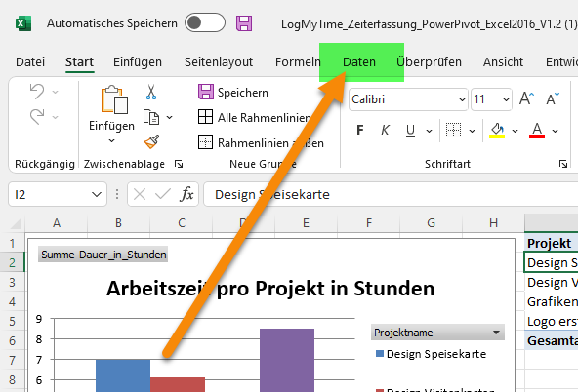The width and height of the screenshot is (578, 392).
Task: Open the Einfügen ribbon tab
Action: pos(138,61)
